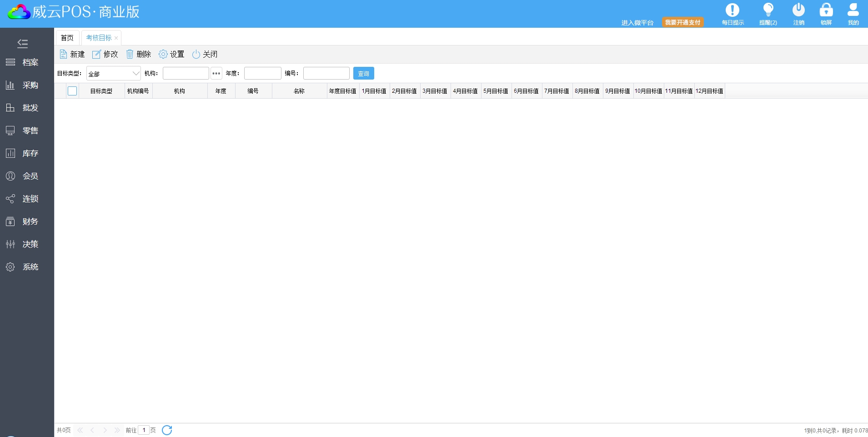
Task: Click the 8月目标值 column header
Action: coord(587,91)
